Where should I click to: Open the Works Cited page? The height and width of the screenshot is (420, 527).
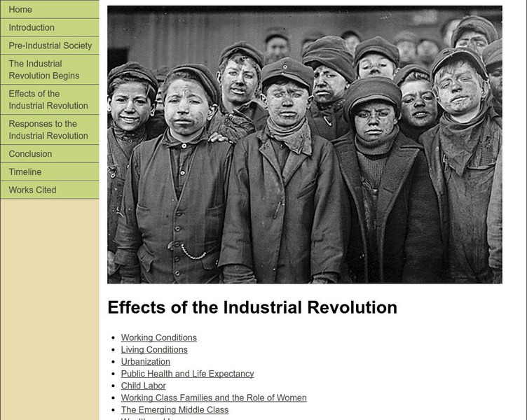point(50,190)
